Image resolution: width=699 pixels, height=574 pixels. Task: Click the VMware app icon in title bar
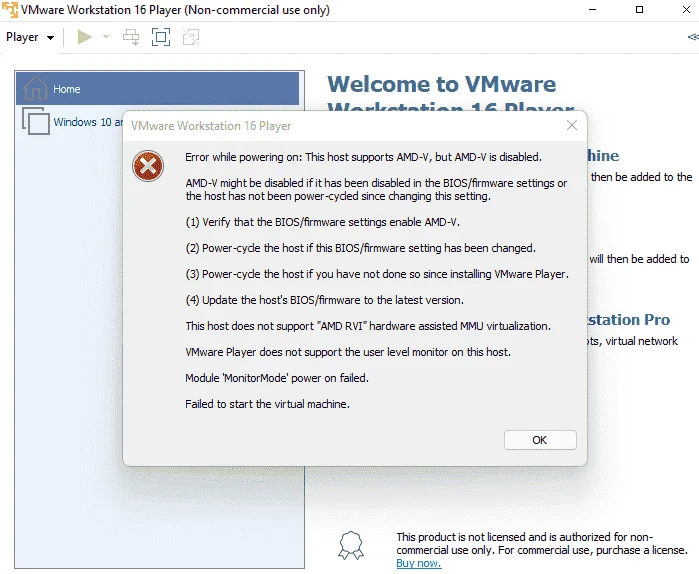click(x=10, y=9)
